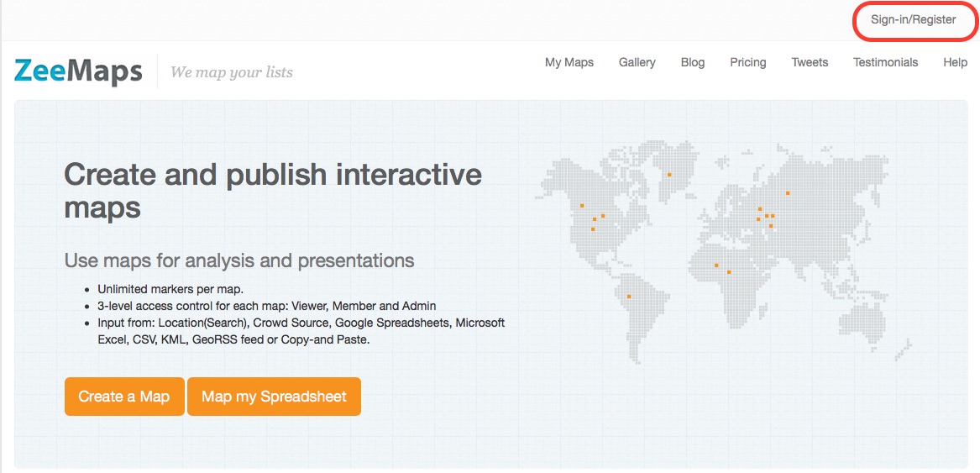Open the Help page
Viewport: 980px width, 473px height.
coord(955,62)
